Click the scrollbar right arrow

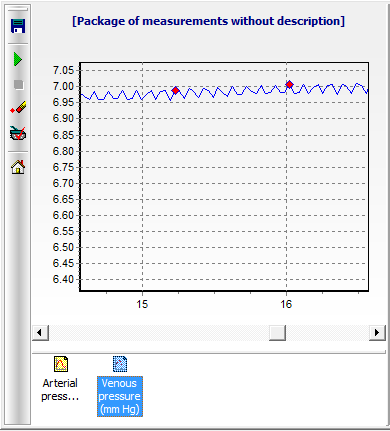(x=377, y=332)
